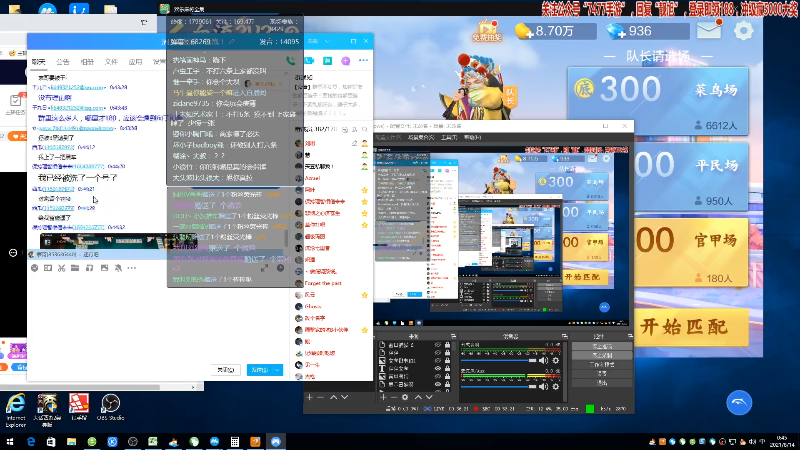The image size is (800, 450).
Task: Expand the chevron in the QQ title bar
Action: 327,41
